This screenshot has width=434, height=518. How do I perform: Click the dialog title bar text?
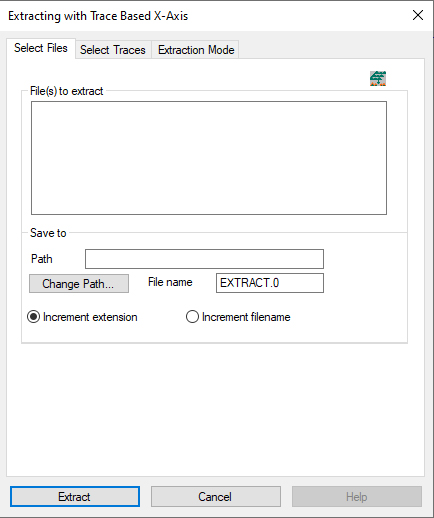click(98, 16)
